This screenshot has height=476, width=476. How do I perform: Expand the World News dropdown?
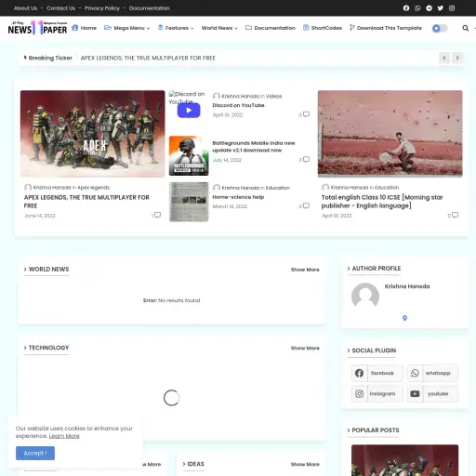click(219, 28)
